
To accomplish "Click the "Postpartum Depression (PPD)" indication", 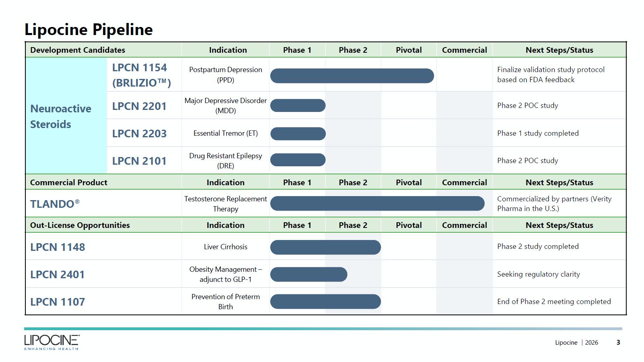I will tap(226, 74).
